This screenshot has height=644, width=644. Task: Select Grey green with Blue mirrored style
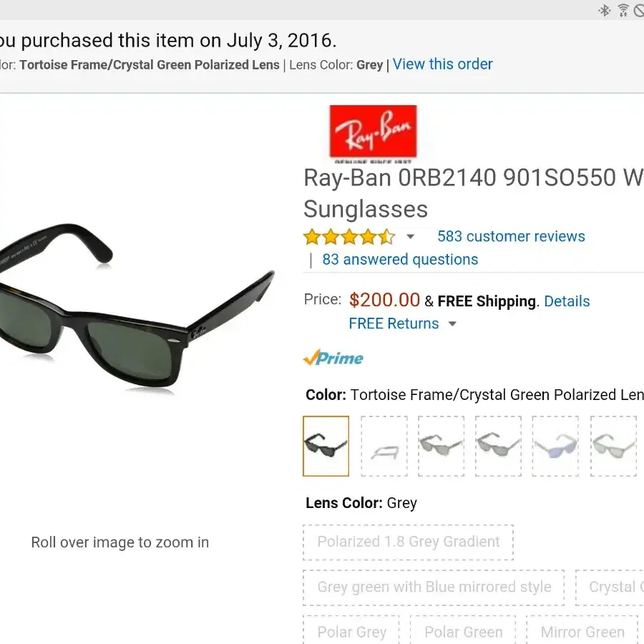[434, 587]
